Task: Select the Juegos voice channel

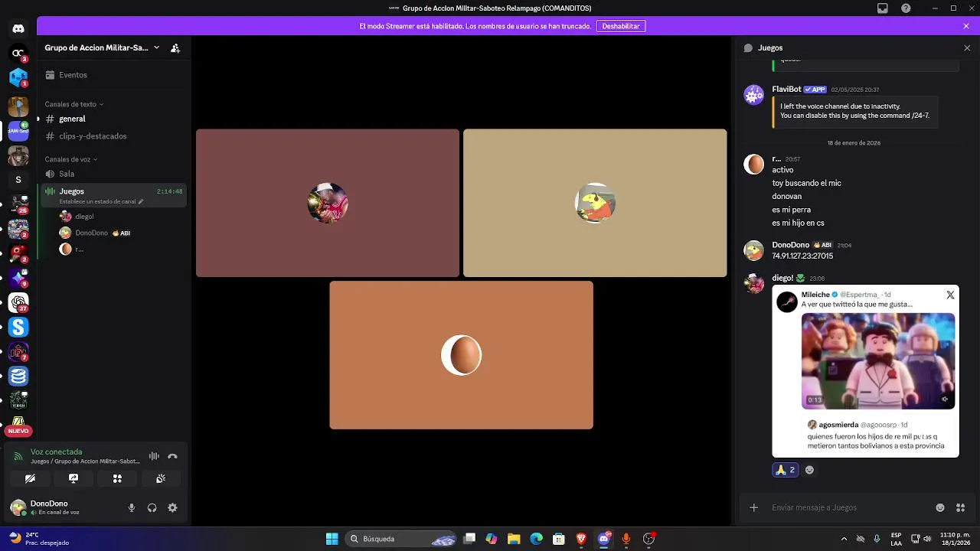Action: tap(72, 191)
